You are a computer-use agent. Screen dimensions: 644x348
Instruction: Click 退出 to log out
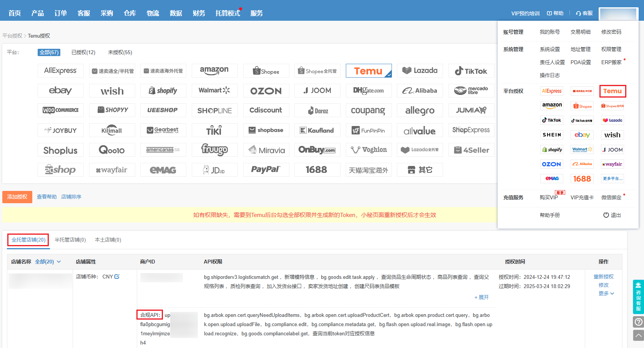coord(612,215)
